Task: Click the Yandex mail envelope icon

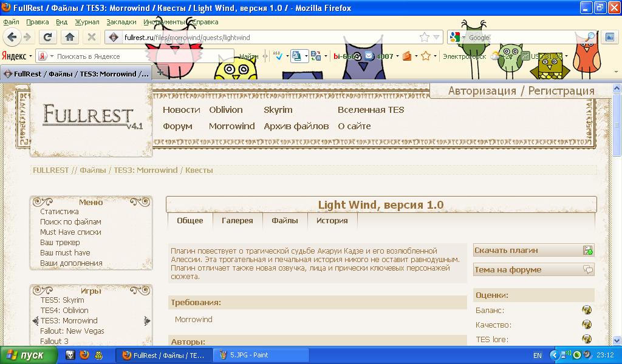Action: coord(369,56)
